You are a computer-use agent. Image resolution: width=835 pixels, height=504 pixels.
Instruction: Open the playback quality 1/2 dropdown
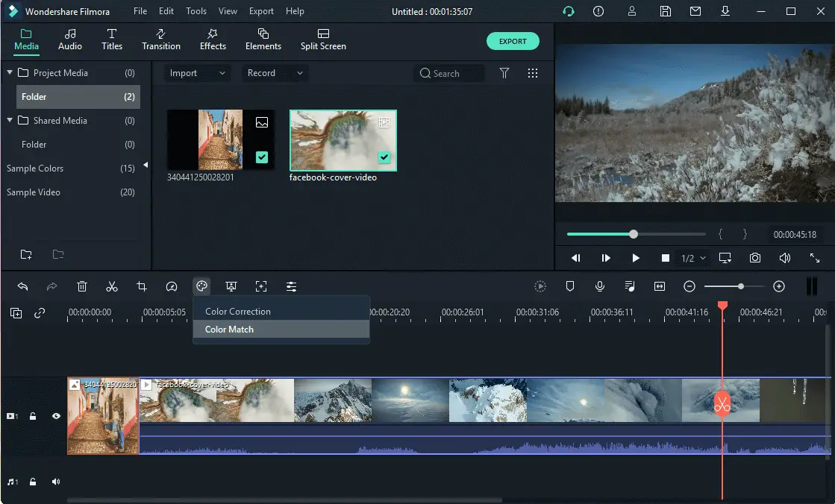(x=691, y=258)
